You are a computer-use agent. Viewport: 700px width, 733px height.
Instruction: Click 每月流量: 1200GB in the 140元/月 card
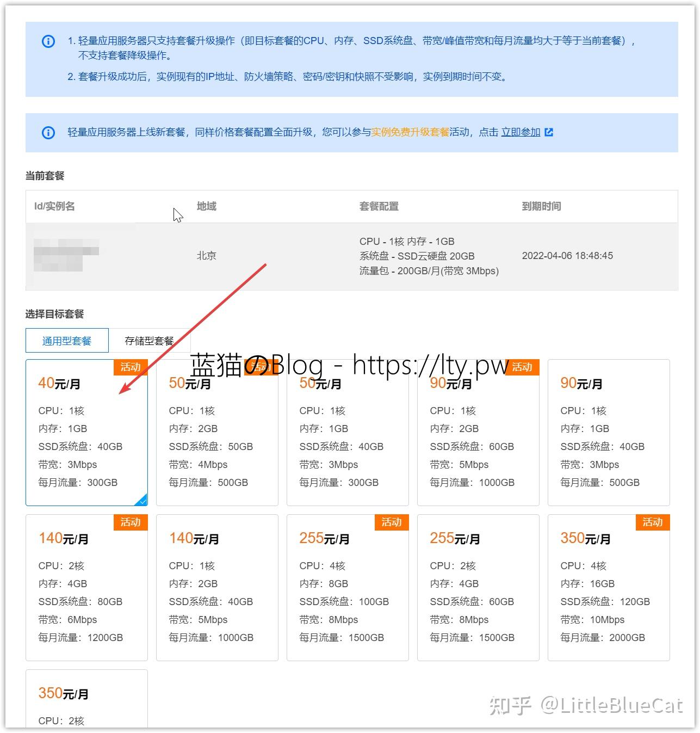pyautogui.click(x=80, y=637)
